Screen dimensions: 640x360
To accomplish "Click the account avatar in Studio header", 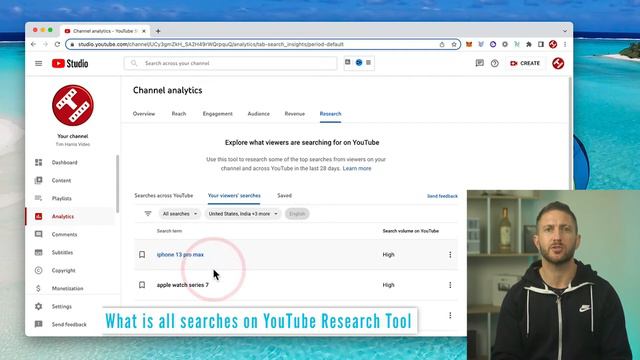I will (558, 63).
